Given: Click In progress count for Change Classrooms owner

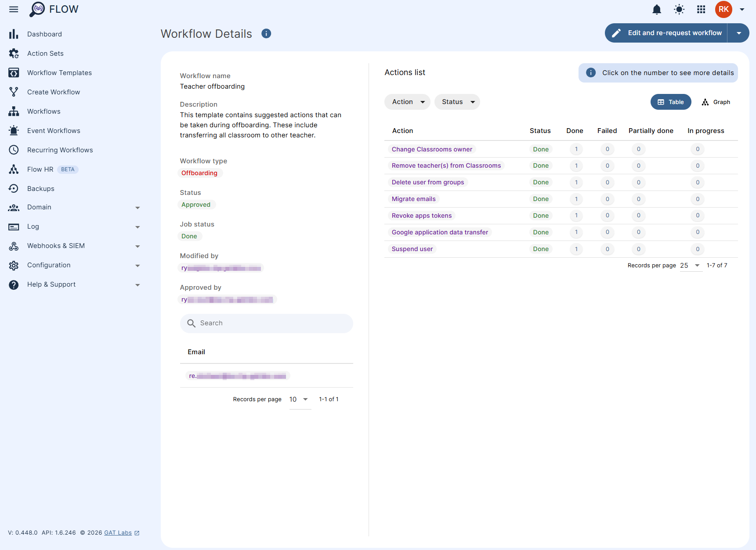Looking at the screenshot, I should 698,149.
